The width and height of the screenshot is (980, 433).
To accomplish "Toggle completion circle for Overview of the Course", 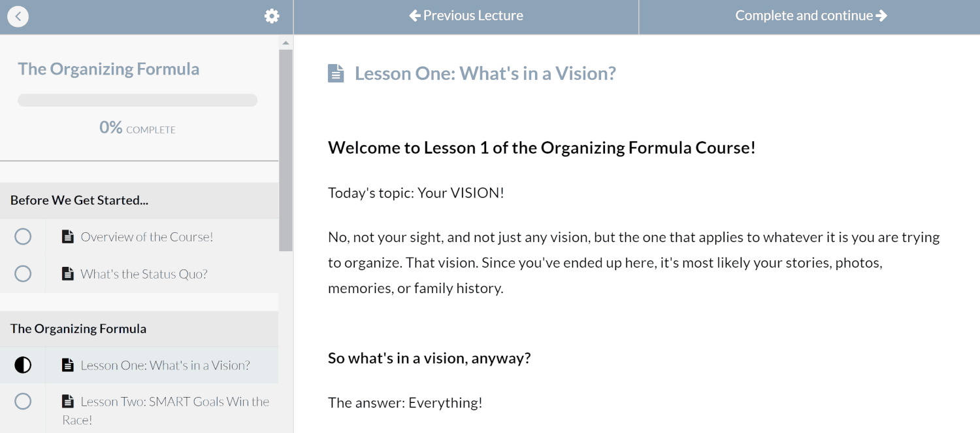I will point(23,237).
